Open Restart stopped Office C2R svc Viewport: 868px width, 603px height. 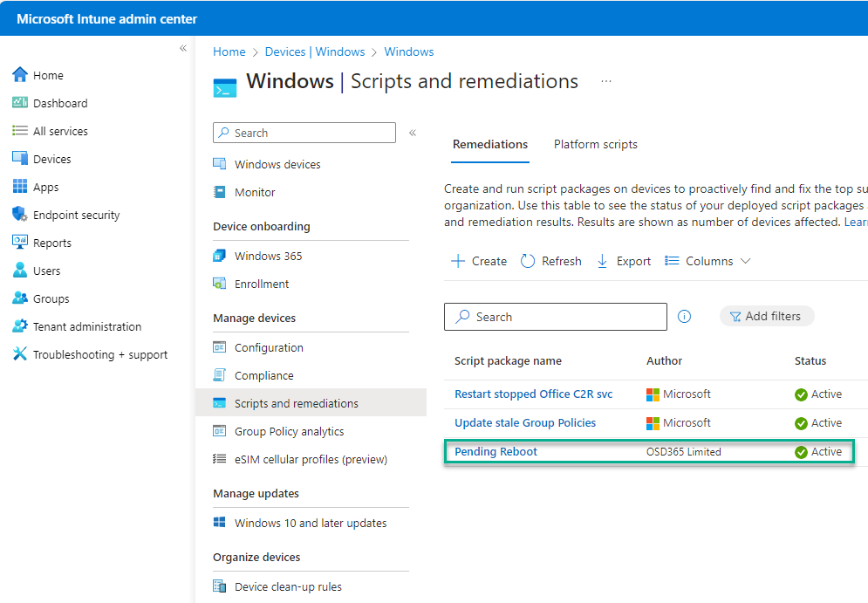coord(534,394)
